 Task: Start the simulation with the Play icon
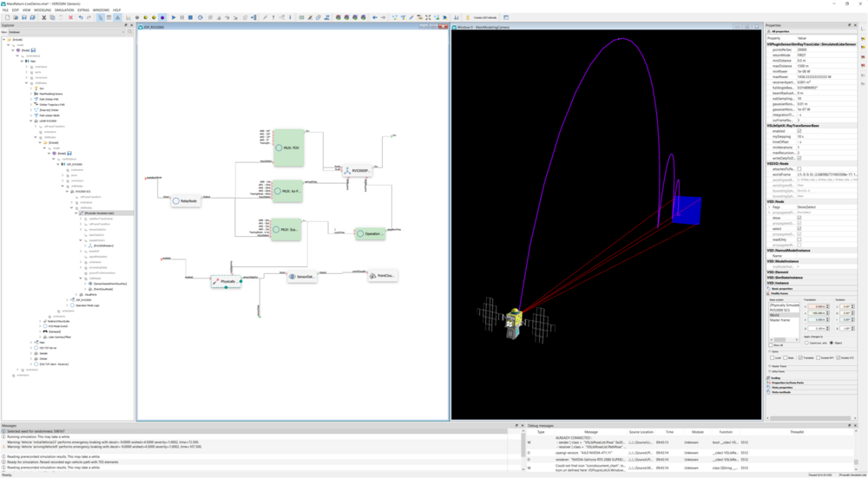pyautogui.click(x=174, y=17)
